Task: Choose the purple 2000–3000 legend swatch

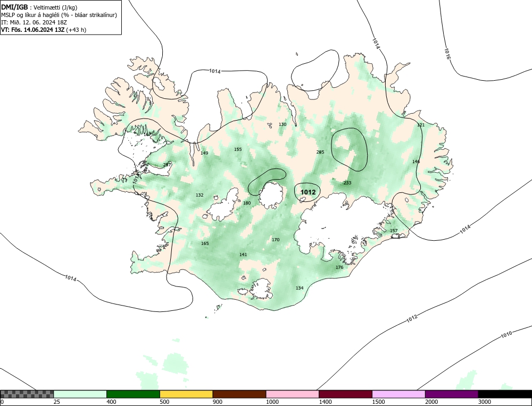Action: [452, 394]
